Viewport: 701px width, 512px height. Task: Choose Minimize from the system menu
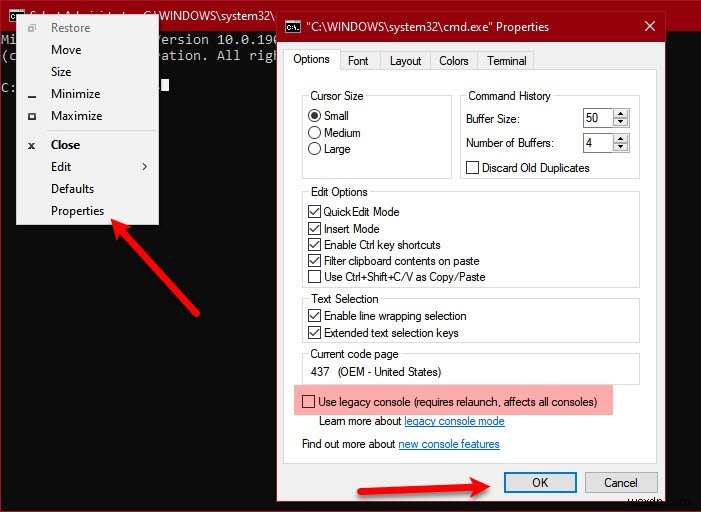point(88,93)
